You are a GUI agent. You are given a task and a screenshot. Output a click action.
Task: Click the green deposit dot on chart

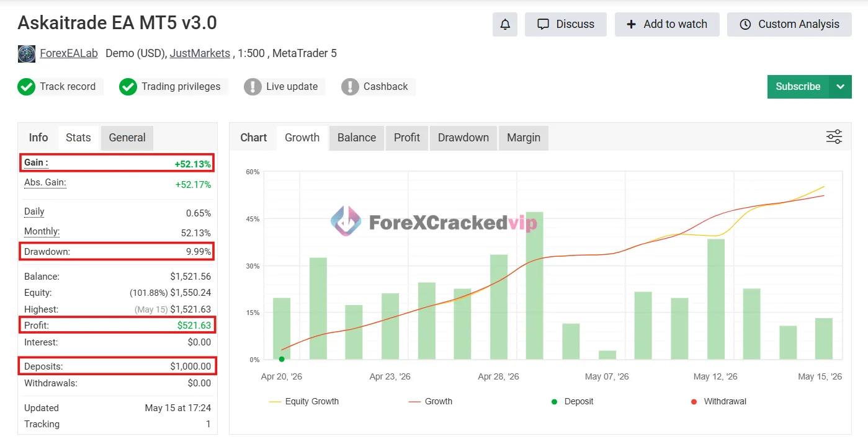point(282,359)
